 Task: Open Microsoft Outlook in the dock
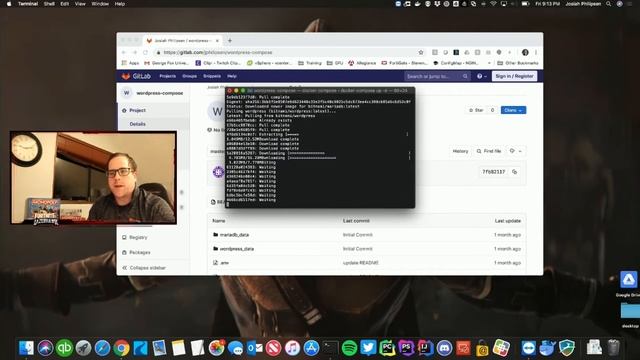(255, 348)
